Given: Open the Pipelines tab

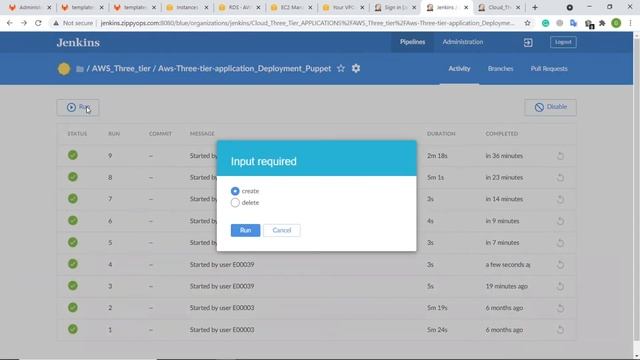Looking at the screenshot, I should pyautogui.click(x=412, y=42).
